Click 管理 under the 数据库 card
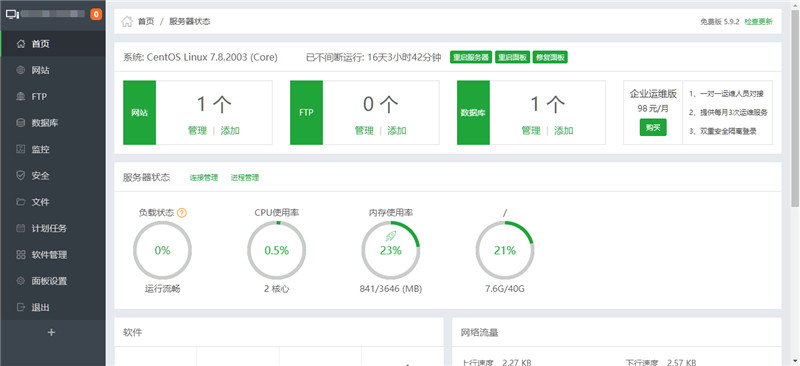 (x=531, y=131)
